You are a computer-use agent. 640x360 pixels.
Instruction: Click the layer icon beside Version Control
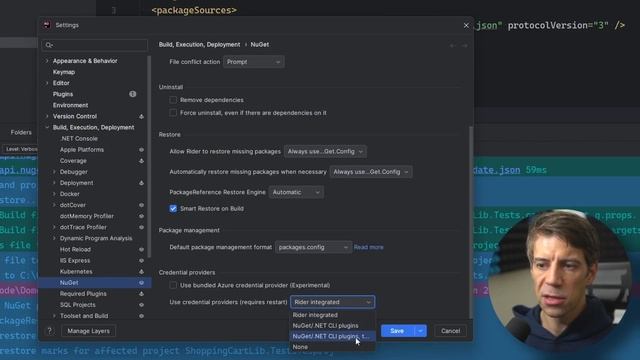141,116
